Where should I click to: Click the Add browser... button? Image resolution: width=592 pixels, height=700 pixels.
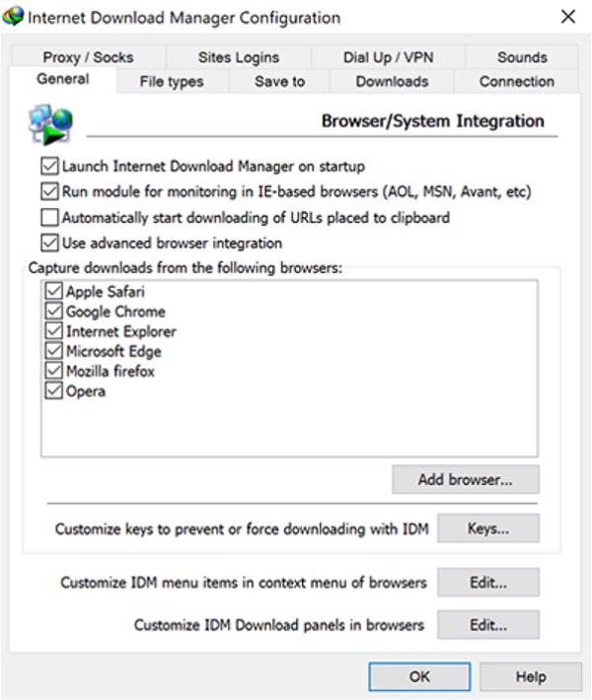(x=466, y=480)
